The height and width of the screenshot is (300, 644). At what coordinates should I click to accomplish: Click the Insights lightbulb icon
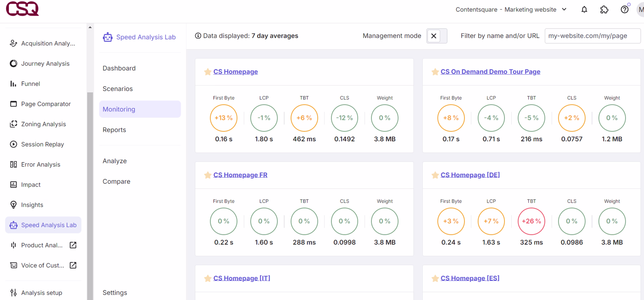point(13,205)
